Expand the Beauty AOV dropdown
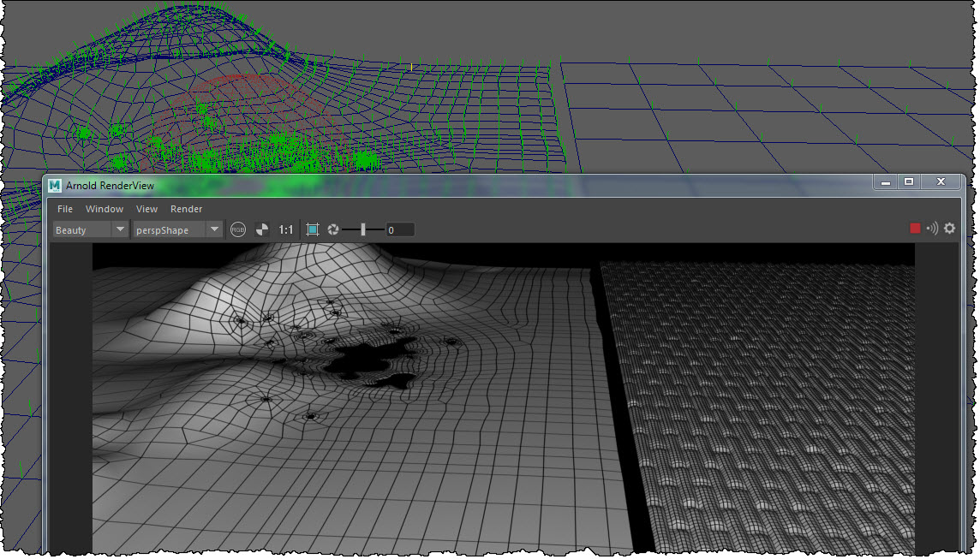 [119, 229]
